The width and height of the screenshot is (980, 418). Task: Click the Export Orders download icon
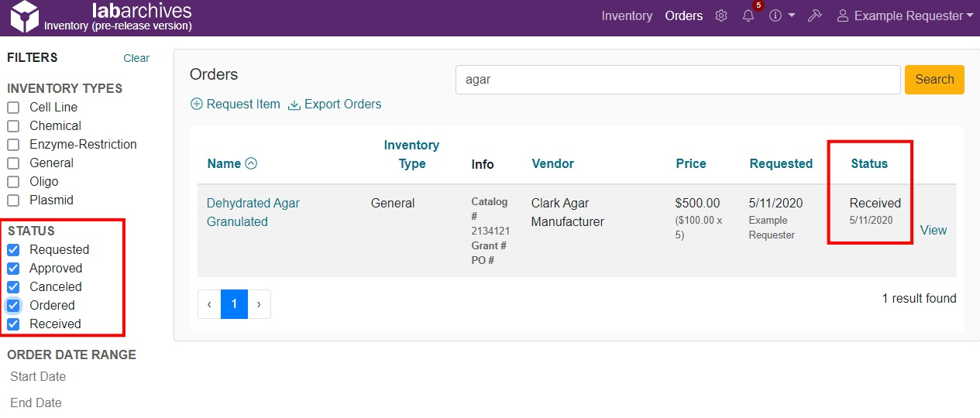[x=294, y=104]
